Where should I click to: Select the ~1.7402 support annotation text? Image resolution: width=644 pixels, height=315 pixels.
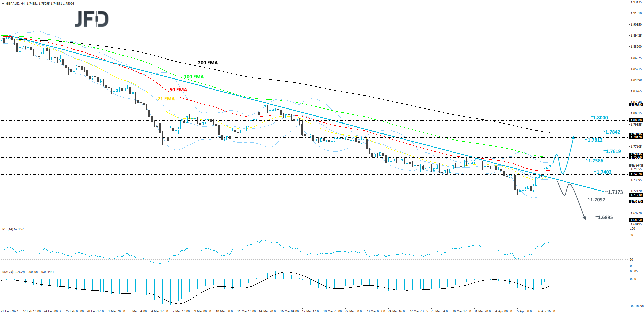[603, 172]
